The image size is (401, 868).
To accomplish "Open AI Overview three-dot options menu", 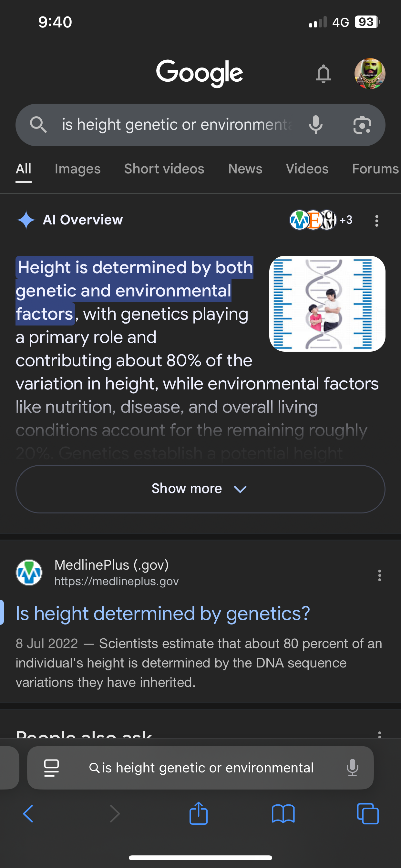I will (377, 221).
